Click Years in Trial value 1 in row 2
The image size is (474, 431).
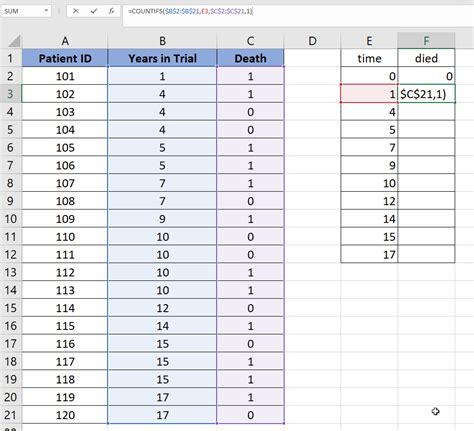pos(162,76)
